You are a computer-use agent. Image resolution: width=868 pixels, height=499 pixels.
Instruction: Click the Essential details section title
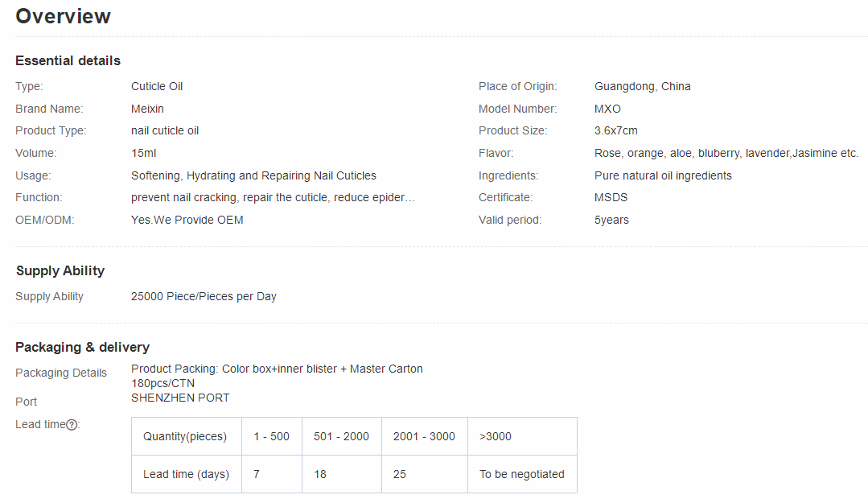pyautogui.click(x=68, y=60)
